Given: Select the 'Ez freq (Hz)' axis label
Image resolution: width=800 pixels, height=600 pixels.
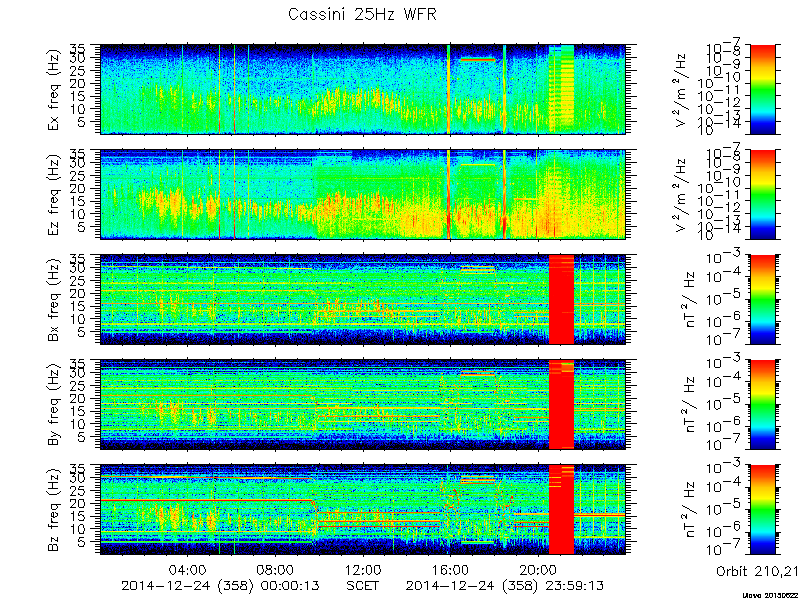Looking at the screenshot, I should [54, 195].
